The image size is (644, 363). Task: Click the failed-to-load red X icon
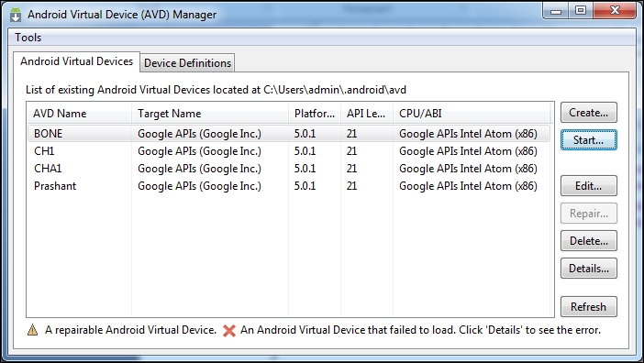tap(229, 331)
